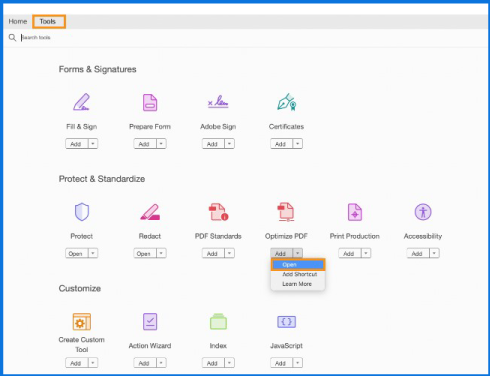
Task: Choose the Print Production icon
Action: 355,212
